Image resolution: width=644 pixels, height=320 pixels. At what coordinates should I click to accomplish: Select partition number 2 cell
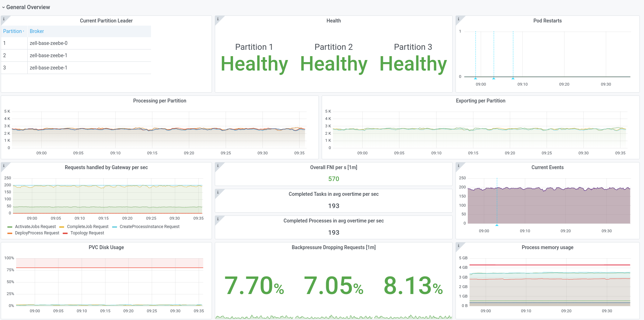(x=14, y=55)
